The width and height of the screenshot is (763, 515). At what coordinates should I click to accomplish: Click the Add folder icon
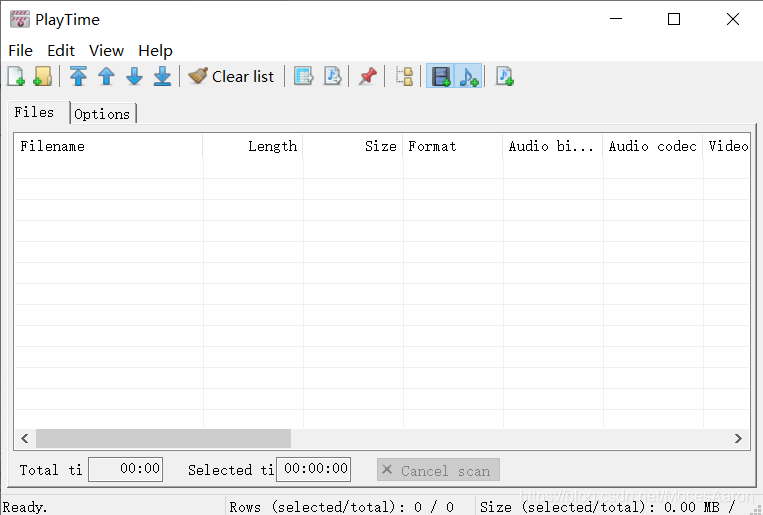(x=43, y=76)
